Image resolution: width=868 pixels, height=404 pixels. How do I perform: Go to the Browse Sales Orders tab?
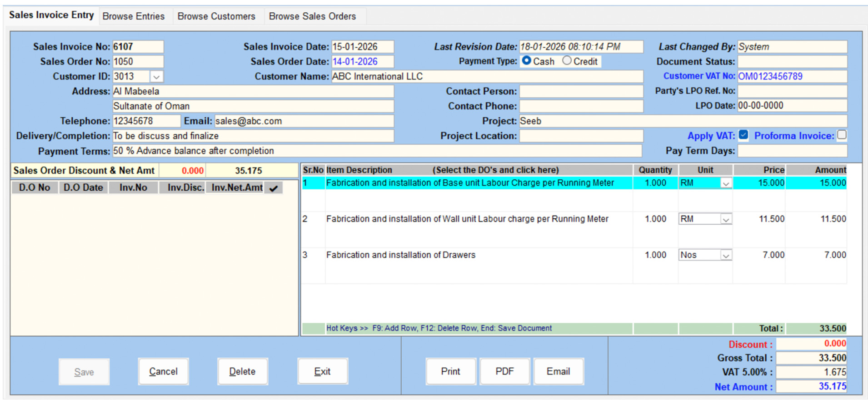pyautogui.click(x=312, y=16)
